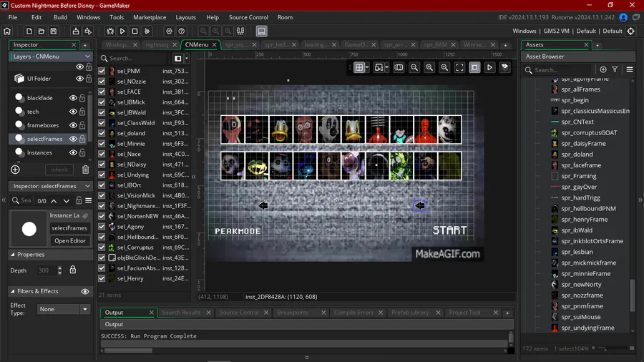Screen dimensions: 644x362
Task: Open the Start Page home icon
Action: point(7,31)
